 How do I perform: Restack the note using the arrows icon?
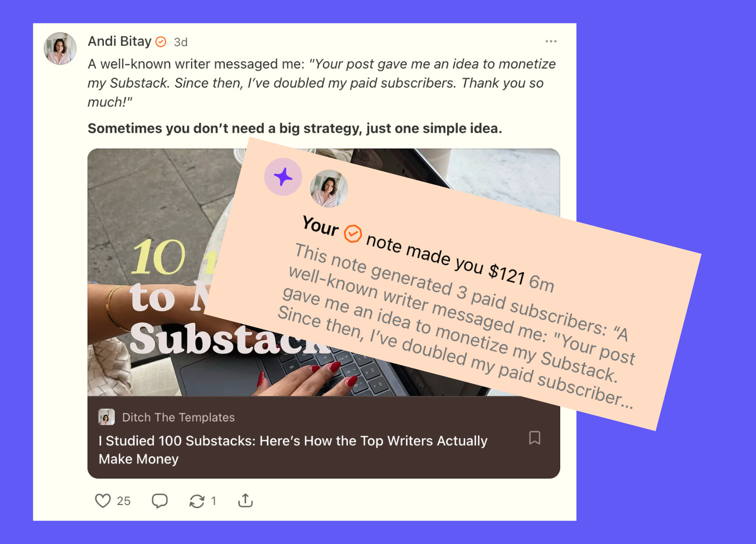point(197,501)
